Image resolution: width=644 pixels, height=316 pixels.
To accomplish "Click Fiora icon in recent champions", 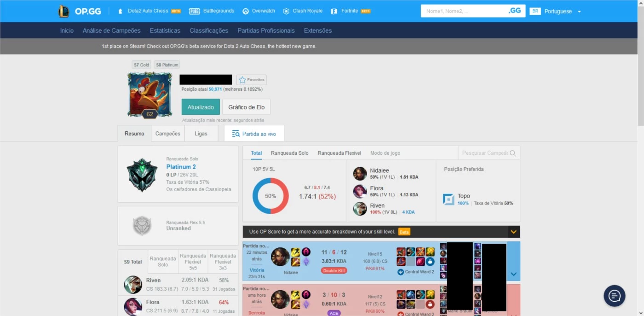I will (360, 191).
